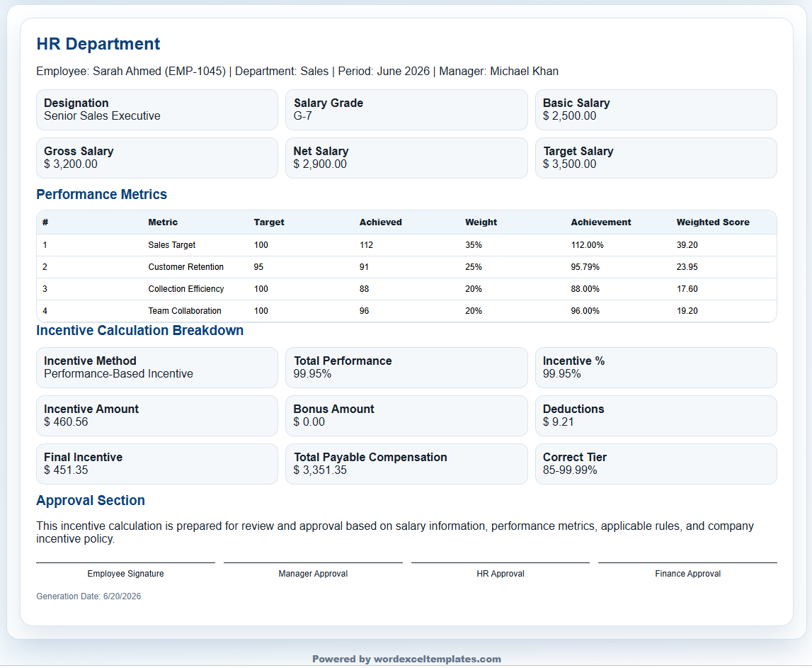Click the HR Department heading
Viewport: 812px width, 668px height.
pos(98,44)
